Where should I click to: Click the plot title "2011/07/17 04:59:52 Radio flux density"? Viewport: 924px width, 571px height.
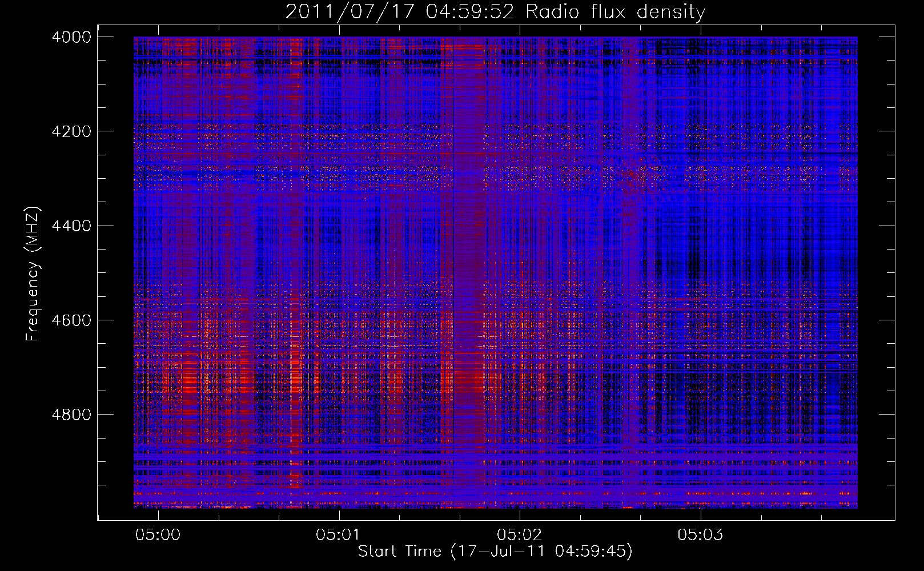coord(495,11)
